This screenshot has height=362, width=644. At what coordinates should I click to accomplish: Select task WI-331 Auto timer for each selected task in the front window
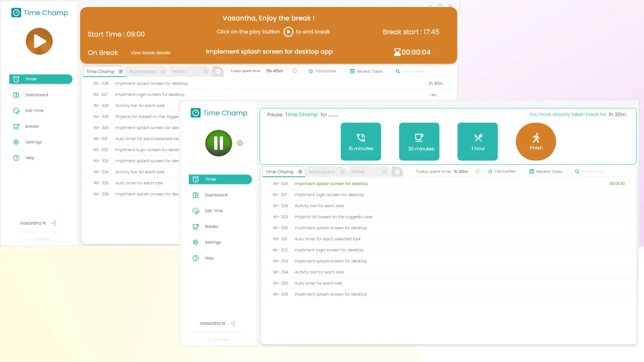pos(448,239)
